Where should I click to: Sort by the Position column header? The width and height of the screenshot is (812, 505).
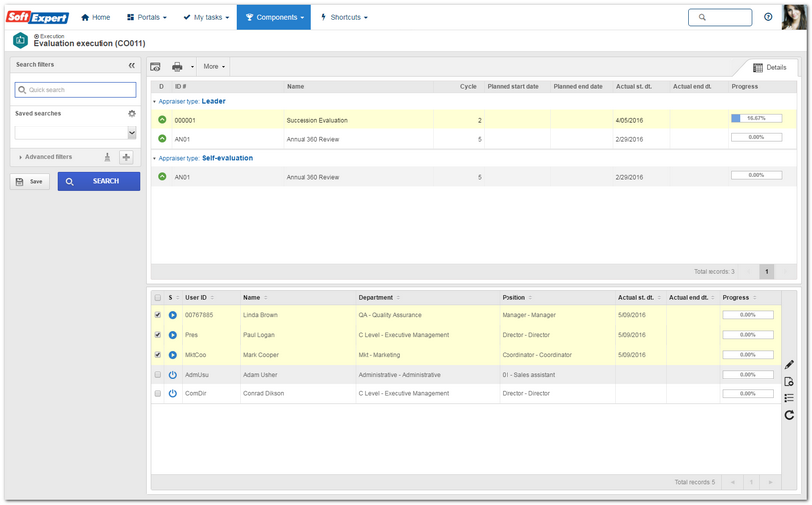tap(516, 298)
